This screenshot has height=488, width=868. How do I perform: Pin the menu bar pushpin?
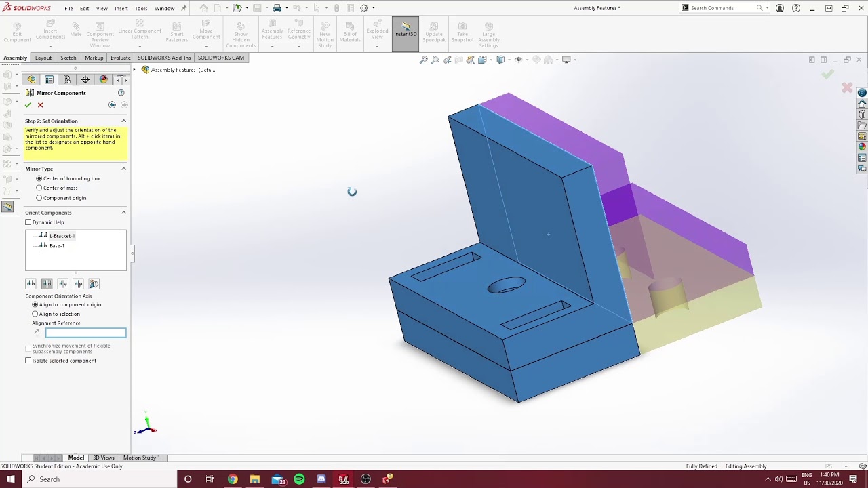(x=184, y=8)
